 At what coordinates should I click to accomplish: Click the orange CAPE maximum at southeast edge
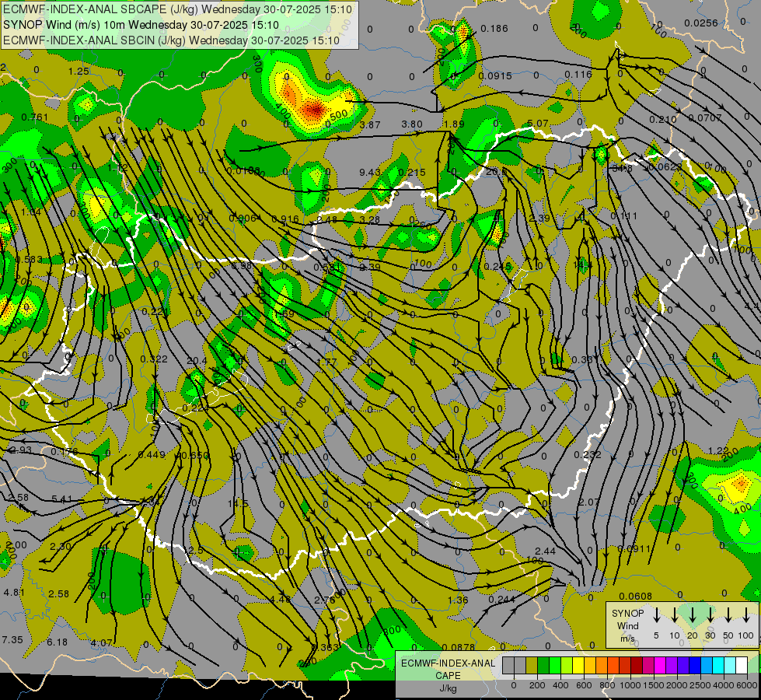[x=741, y=482]
